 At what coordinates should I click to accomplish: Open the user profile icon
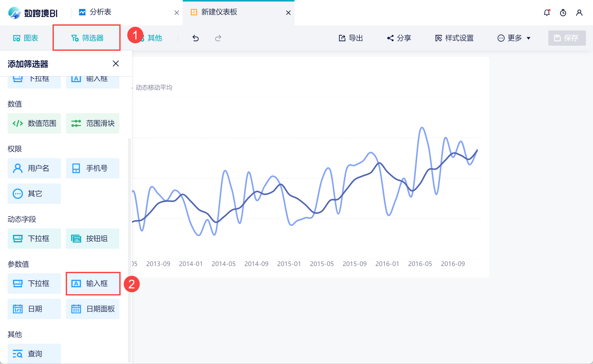point(579,13)
